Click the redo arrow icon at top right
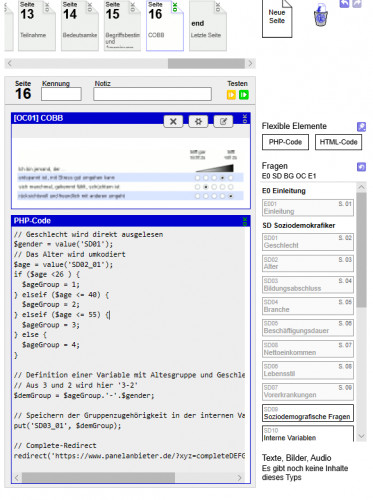The height and width of the screenshot is (500, 373). tap(357, 3)
